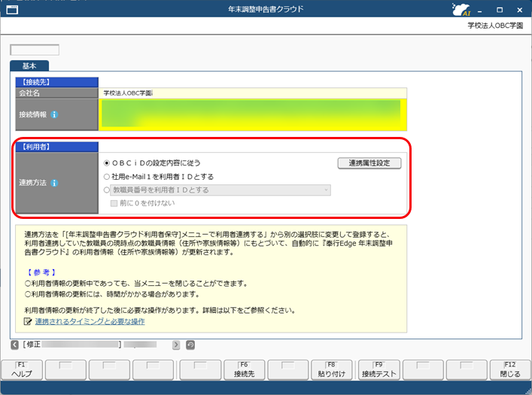Screen dimensions: 532x395
Task: Click the document edit icon beside help link
Action: (28, 321)
